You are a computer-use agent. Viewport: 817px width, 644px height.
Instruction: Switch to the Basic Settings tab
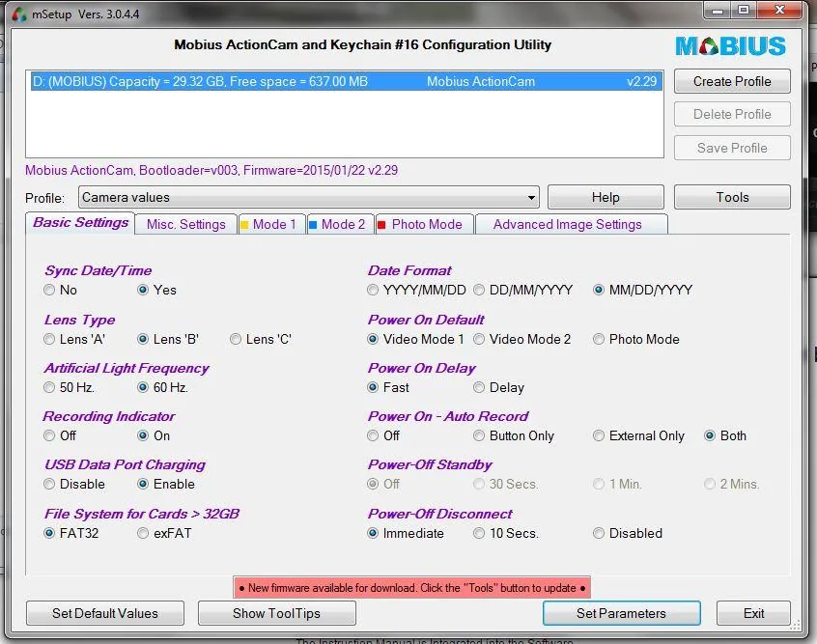click(x=80, y=222)
